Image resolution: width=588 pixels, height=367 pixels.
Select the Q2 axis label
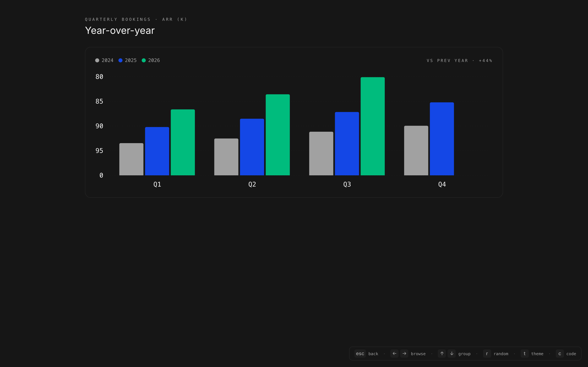click(x=252, y=184)
